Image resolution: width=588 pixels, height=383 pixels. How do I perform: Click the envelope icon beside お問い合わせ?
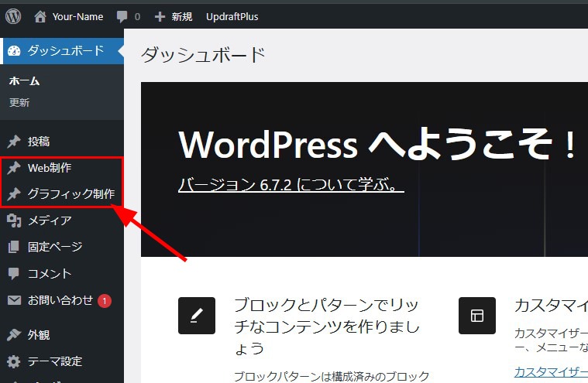coord(14,300)
